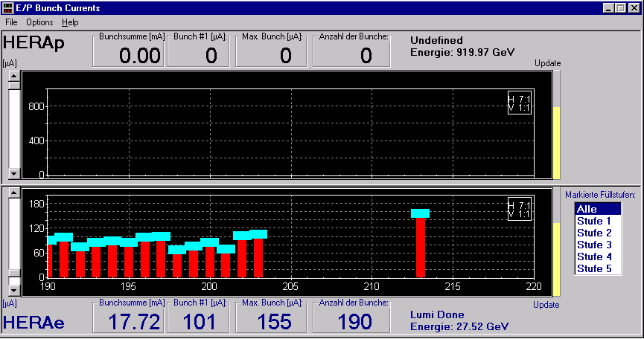This screenshot has height=339, width=644.
Task: Click HERAp Anzahl der Bunche value 0
Action: pos(366,55)
